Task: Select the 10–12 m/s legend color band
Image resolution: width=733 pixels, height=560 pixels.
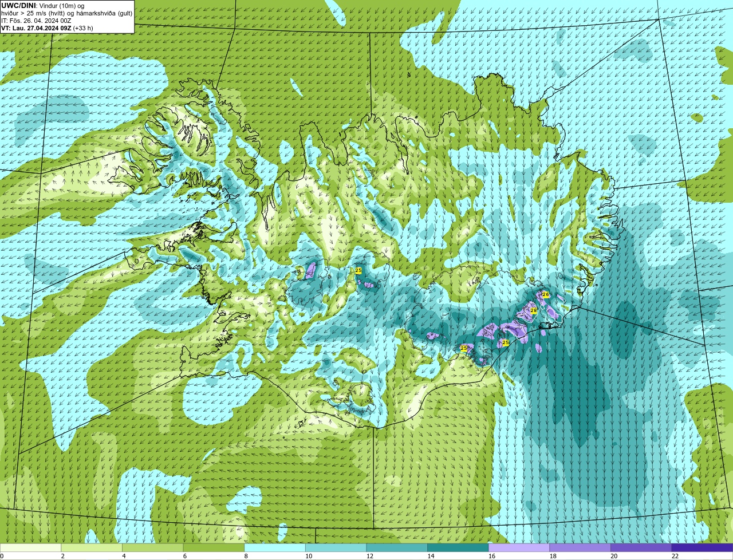Action: [x=336, y=547]
